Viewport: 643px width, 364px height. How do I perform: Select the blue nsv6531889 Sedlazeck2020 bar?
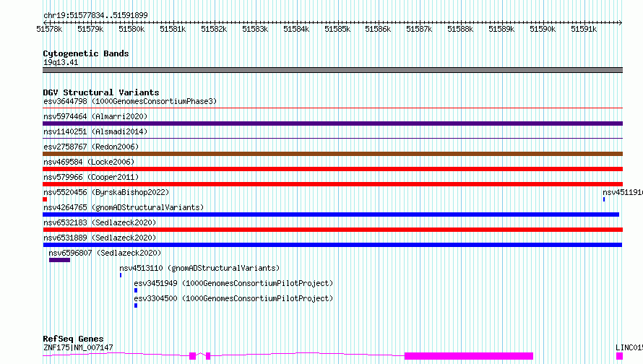click(x=332, y=245)
